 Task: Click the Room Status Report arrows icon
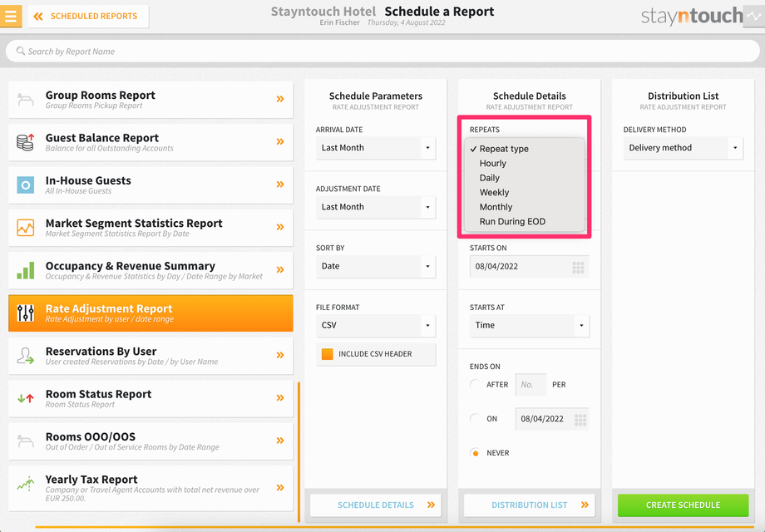coord(26,398)
